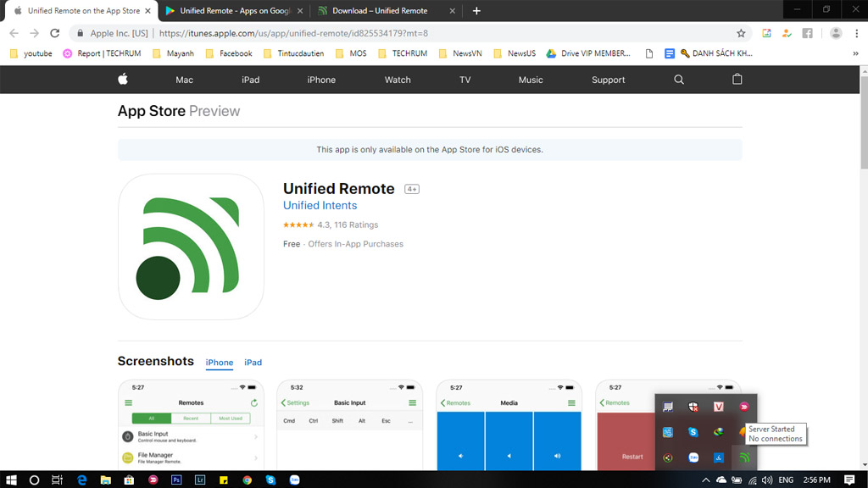Open the Tintucdautien bookmark folder
Screen dimensions: 868x488
[x=294, y=53]
